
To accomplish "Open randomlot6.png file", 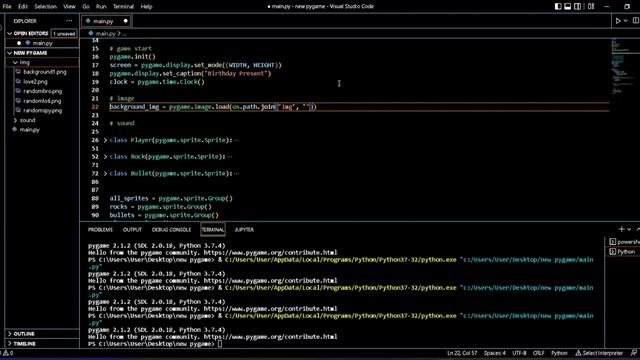I will (42, 101).
